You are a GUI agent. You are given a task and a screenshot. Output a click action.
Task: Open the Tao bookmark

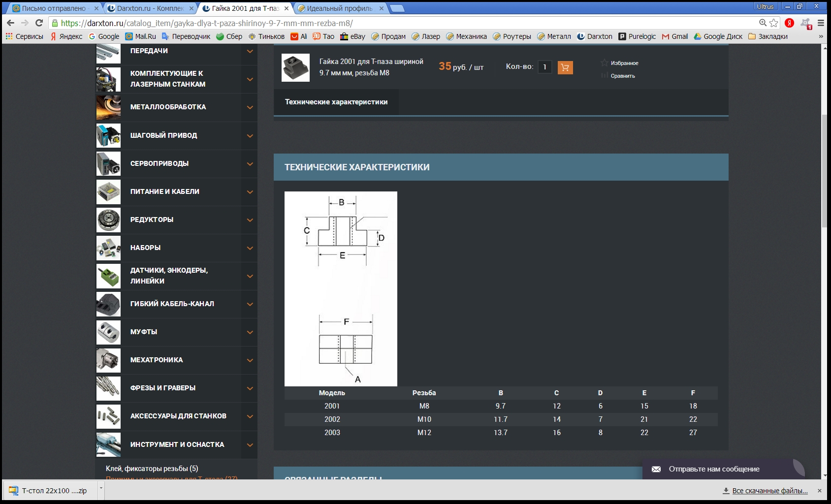(x=323, y=36)
